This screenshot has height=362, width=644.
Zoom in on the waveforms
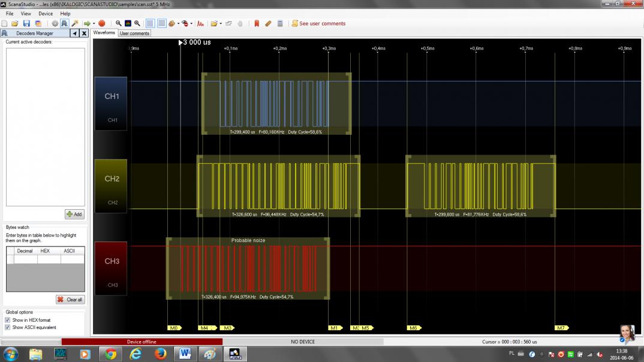click(137, 23)
